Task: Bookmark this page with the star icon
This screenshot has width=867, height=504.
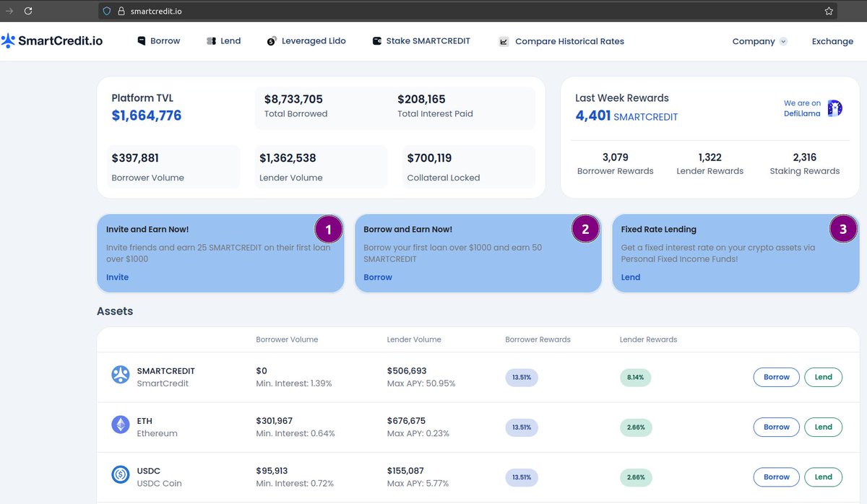Action: [829, 11]
